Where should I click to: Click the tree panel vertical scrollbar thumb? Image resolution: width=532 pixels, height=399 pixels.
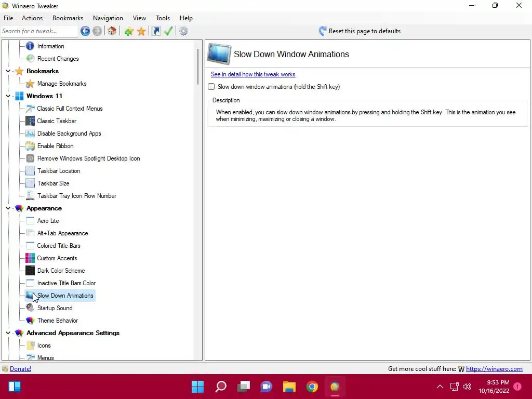[x=198, y=67]
